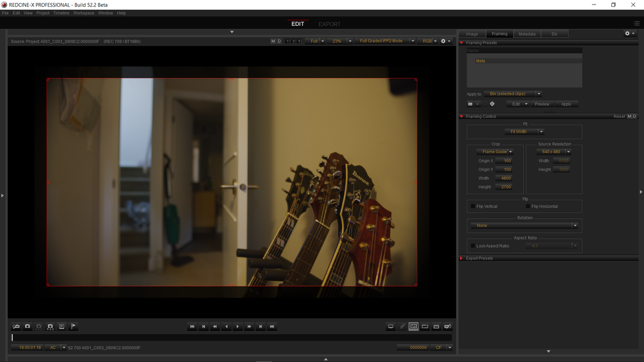Viewport: 644px width, 362px height.
Task: Toggle the GPU processing icon
Action: point(414,326)
